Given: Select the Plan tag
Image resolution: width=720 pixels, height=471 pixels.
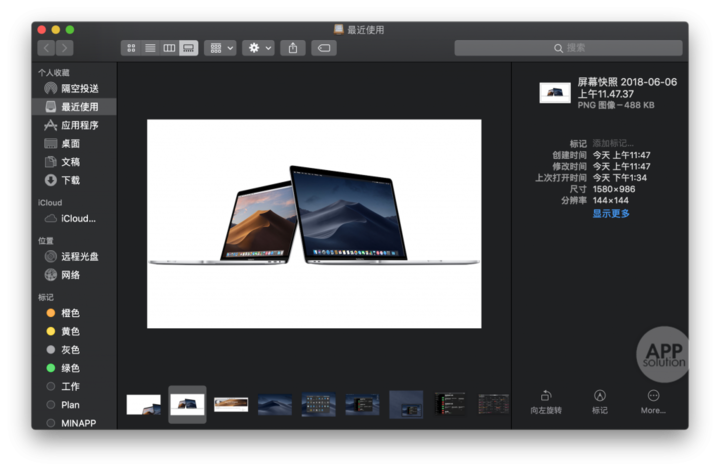Looking at the screenshot, I should click(x=74, y=404).
